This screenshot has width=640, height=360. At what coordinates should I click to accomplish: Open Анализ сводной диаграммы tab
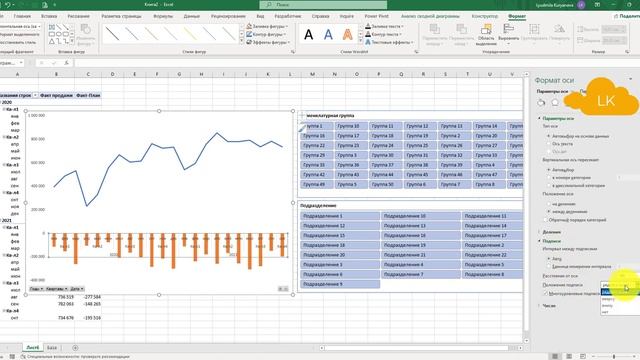point(430,16)
